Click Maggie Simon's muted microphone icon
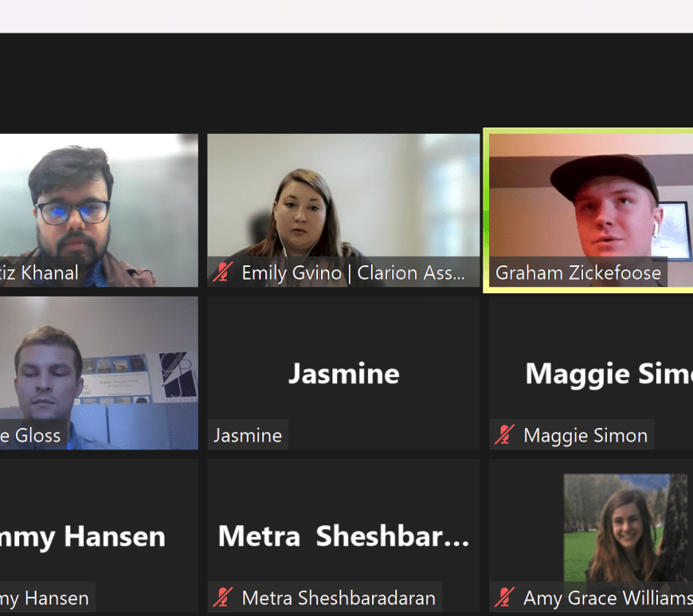Screen dimensions: 693x616 click(504, 434)
